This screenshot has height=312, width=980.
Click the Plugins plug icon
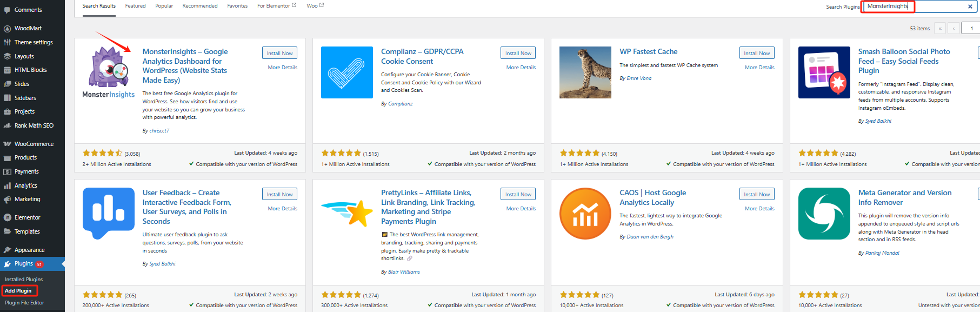point(7,264)
